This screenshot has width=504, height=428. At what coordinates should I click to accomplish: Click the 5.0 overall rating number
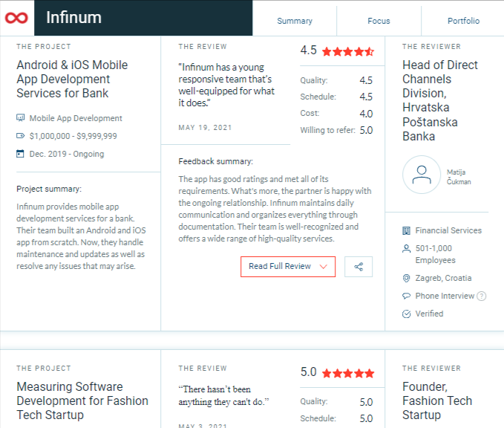coord(308,372)
